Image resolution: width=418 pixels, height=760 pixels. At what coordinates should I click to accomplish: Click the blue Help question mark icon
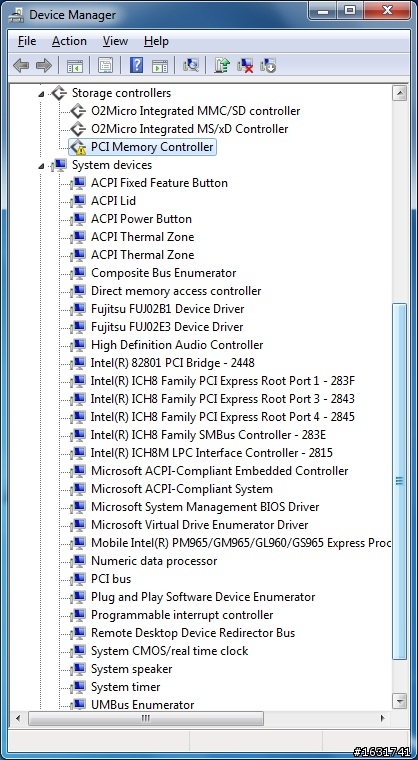[137, 65]
